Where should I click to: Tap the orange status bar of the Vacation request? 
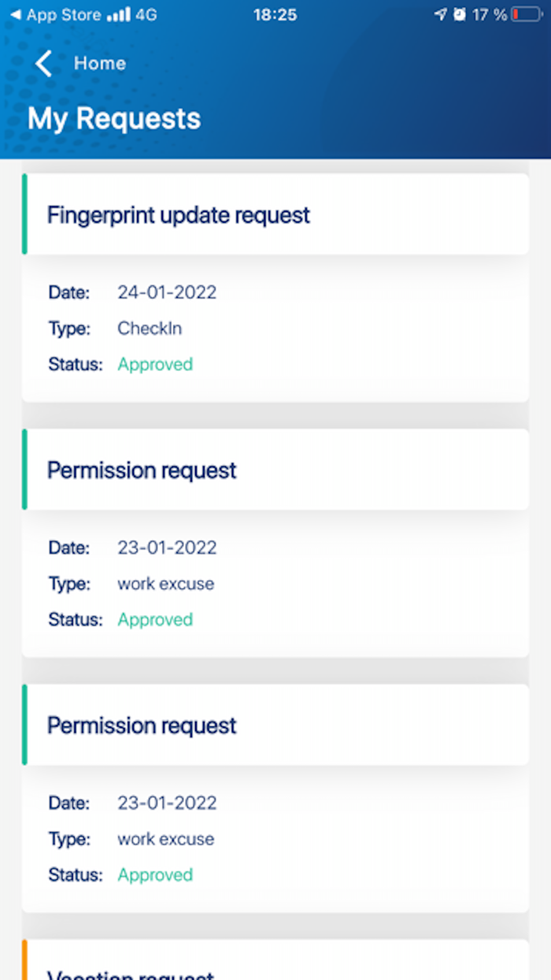tap(24, 960)
